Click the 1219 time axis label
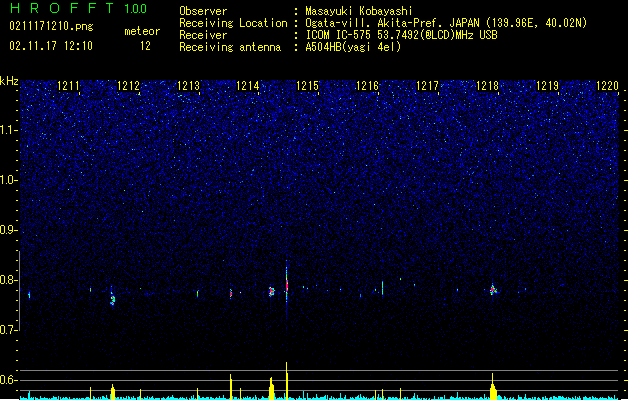Viewport: 629px width, 400px height. (x=548, y=86)
